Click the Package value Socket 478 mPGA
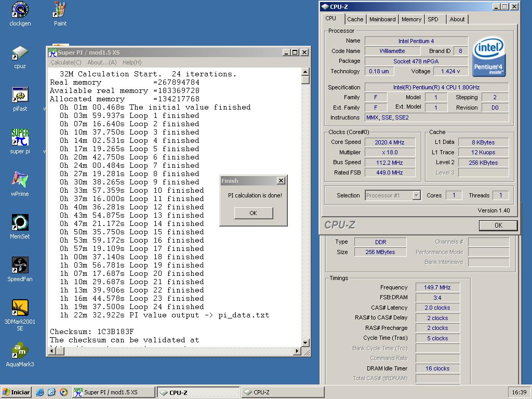 (416, 61)
